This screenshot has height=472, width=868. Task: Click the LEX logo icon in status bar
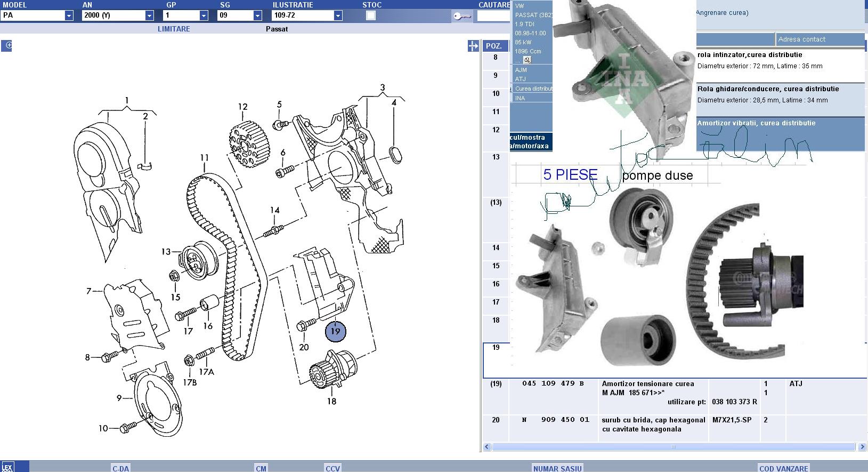pos(7,467)
